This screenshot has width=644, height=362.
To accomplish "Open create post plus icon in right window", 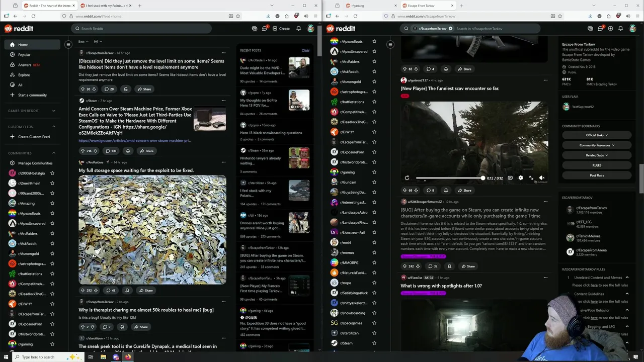I will coord(610,29).
